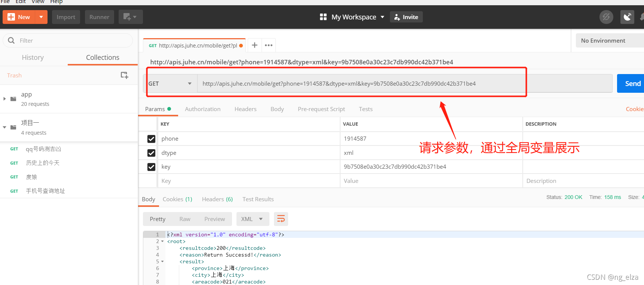Image resolution: width=644 pixels, height=285 pixels.
Task: Switch to the History tab
Action: click(x=33, y=57)
